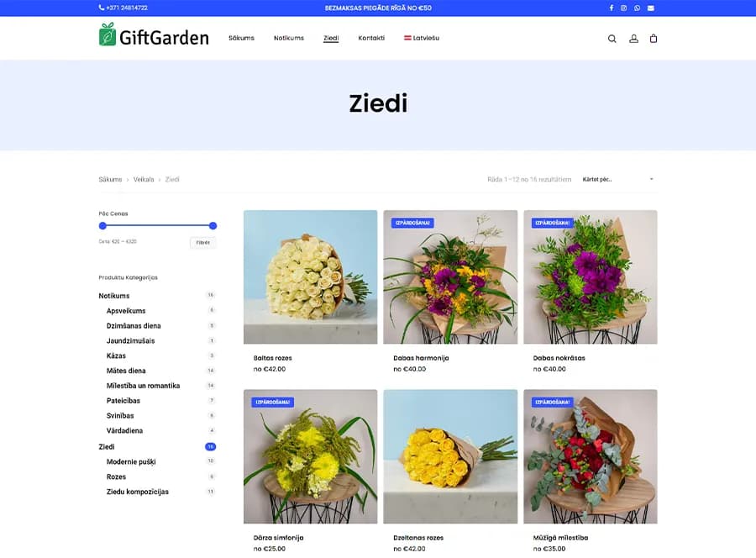Select the Sākums navigation item
The height and width of the screenshot is (558, 756).
(241, 38)
